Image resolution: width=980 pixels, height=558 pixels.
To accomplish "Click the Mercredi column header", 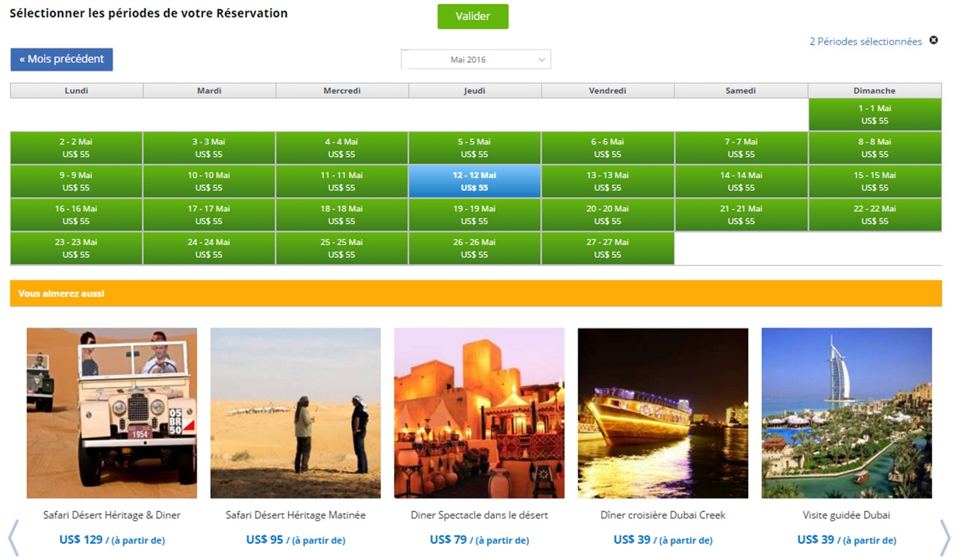I will point(342,91).
